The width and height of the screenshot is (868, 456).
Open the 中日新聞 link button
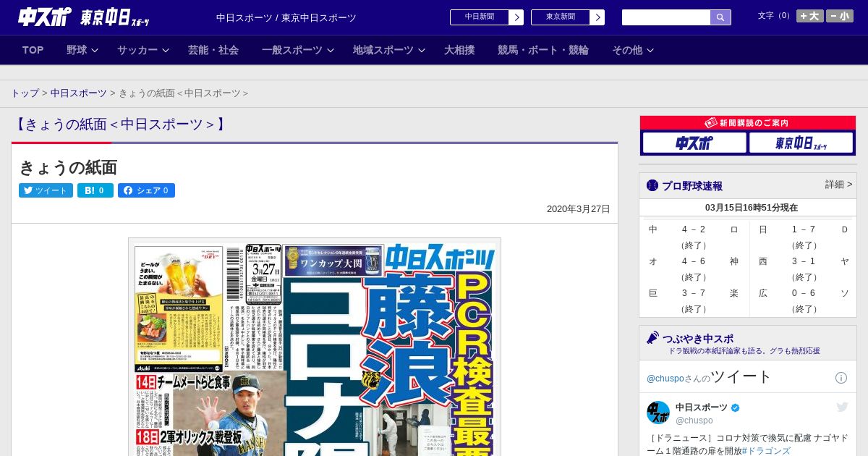click(x=479, y=17)
